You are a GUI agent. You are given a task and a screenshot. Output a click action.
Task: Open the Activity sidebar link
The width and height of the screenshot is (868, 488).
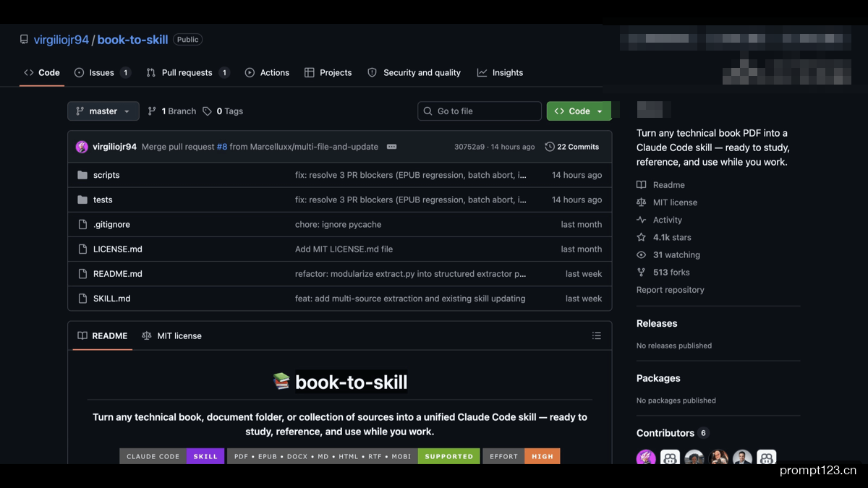tap(659, 220)
